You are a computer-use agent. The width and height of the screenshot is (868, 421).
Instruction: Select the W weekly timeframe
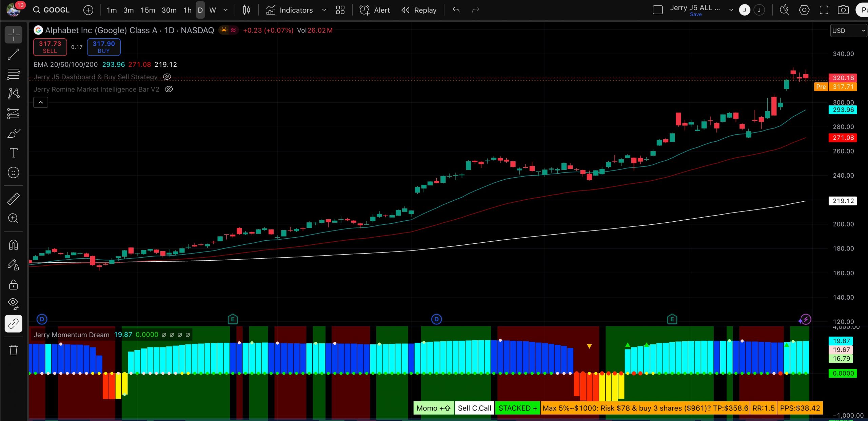[213, 10]
